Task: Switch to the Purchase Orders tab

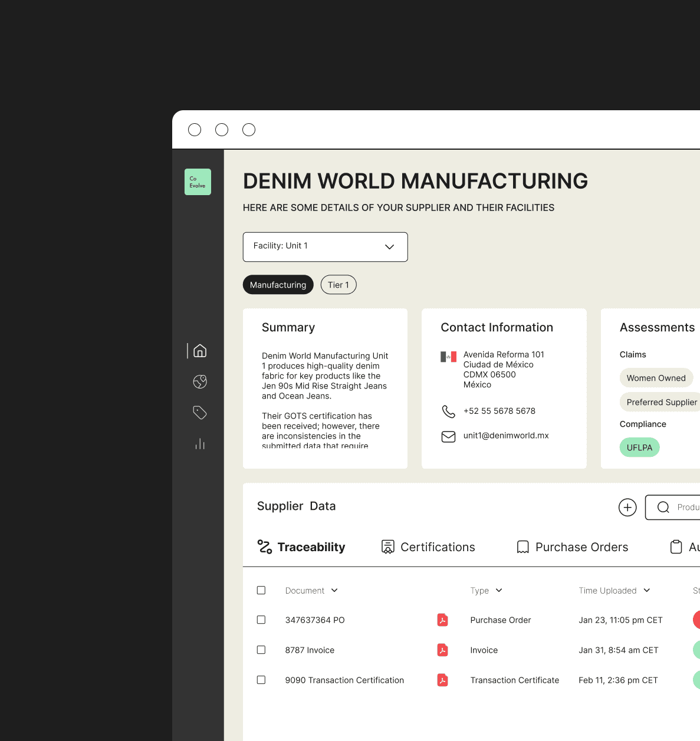Action: [x=572, y=547]
